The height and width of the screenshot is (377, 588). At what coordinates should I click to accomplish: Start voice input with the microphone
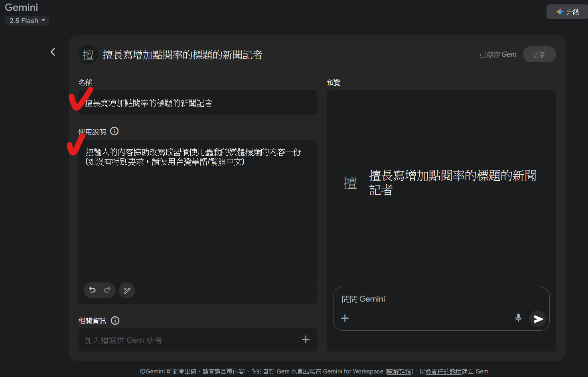click(518, 318)
